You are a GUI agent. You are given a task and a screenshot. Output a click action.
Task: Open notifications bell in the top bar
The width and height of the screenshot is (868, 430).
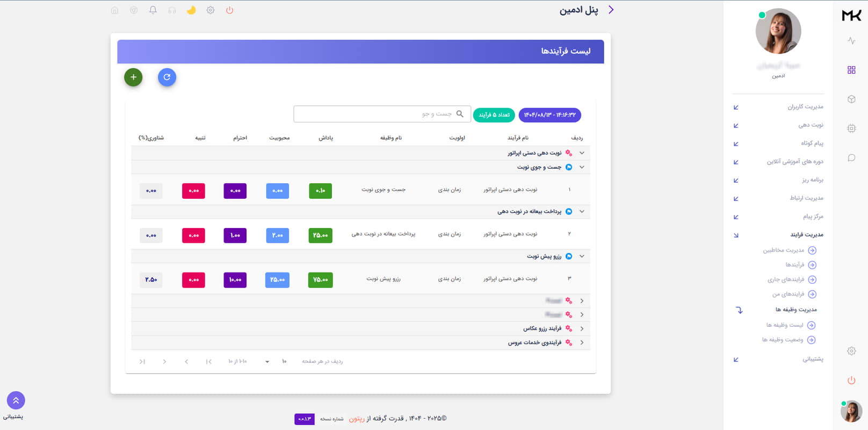click(153, 10)
